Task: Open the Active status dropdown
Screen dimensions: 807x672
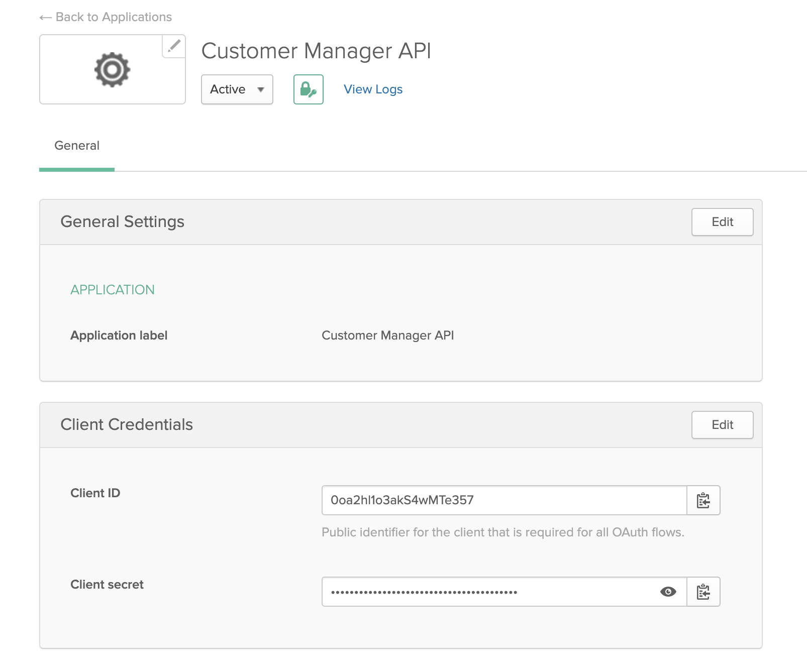Action: pyautogui.click(x=237, y=89)
